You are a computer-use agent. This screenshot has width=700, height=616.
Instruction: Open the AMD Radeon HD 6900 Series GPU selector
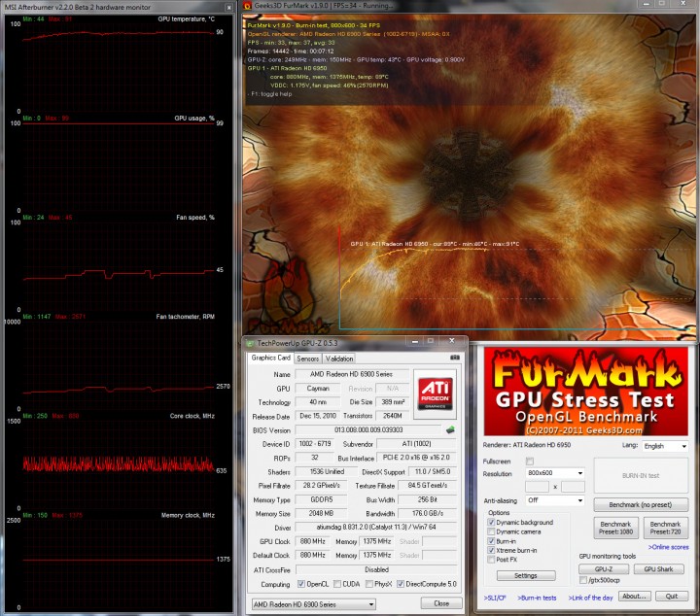pyautogui.click(x=313, y=604)
